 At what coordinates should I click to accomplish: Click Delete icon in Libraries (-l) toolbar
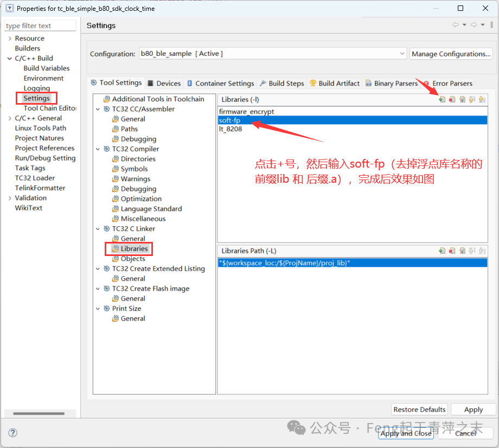[452, 99]
